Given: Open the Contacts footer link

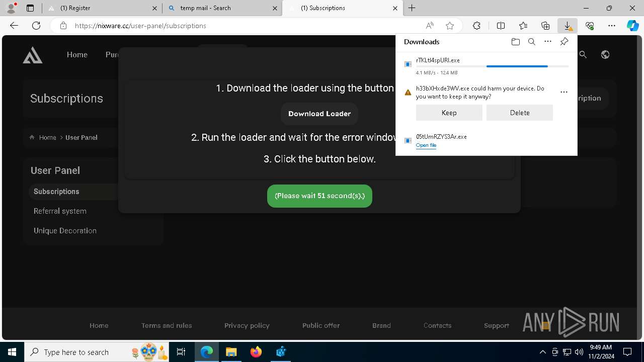Looking at the screenshot, I should pos(437,325).
